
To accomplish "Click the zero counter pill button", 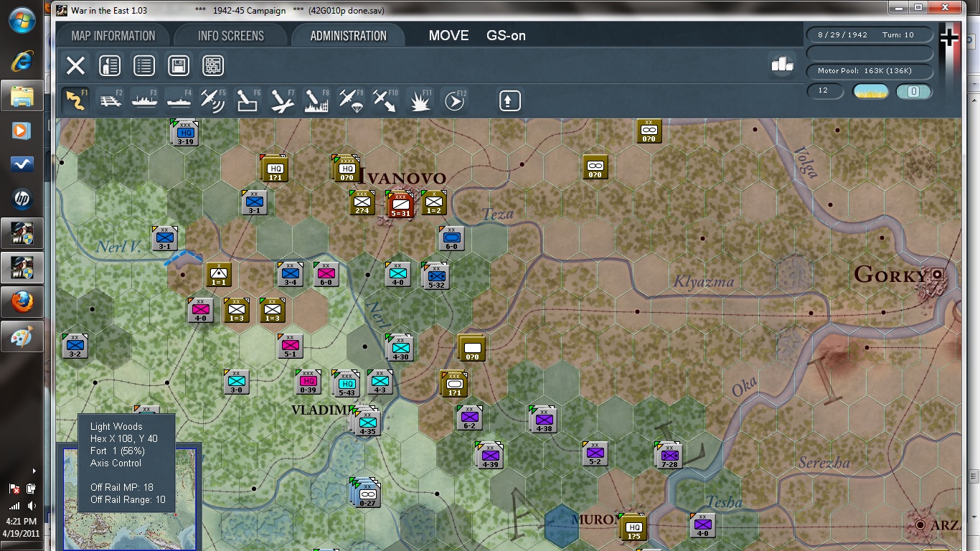I will 914,91.
